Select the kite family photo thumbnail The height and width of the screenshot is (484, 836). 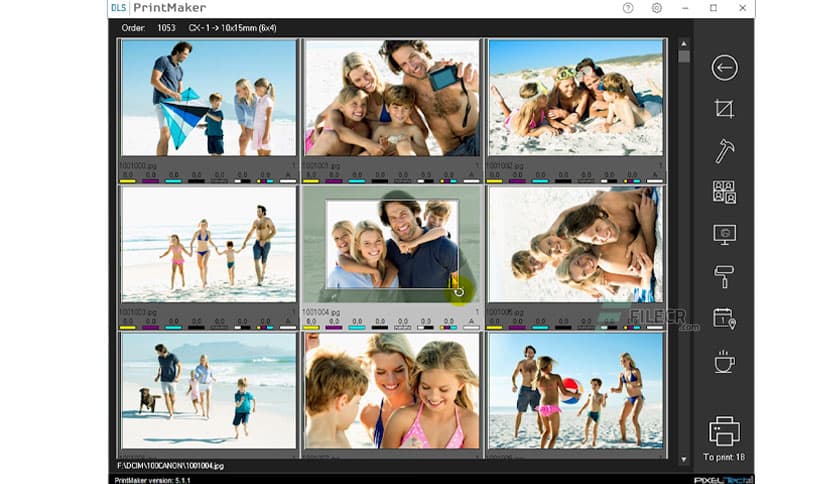click(x=208, y=98)
